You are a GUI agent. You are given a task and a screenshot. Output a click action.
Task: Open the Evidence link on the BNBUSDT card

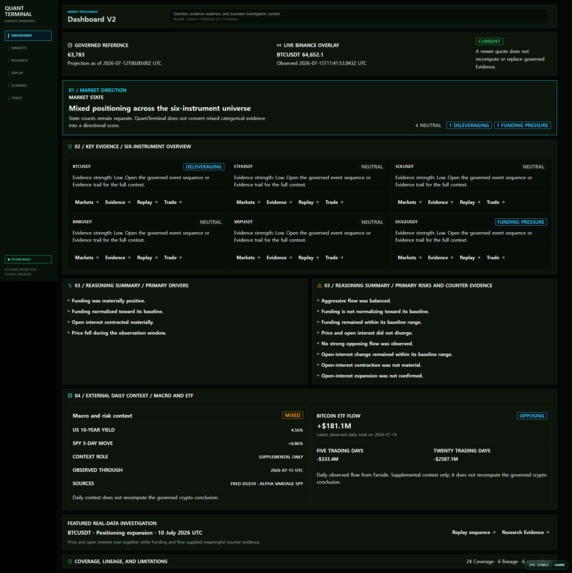pos(118,258)
